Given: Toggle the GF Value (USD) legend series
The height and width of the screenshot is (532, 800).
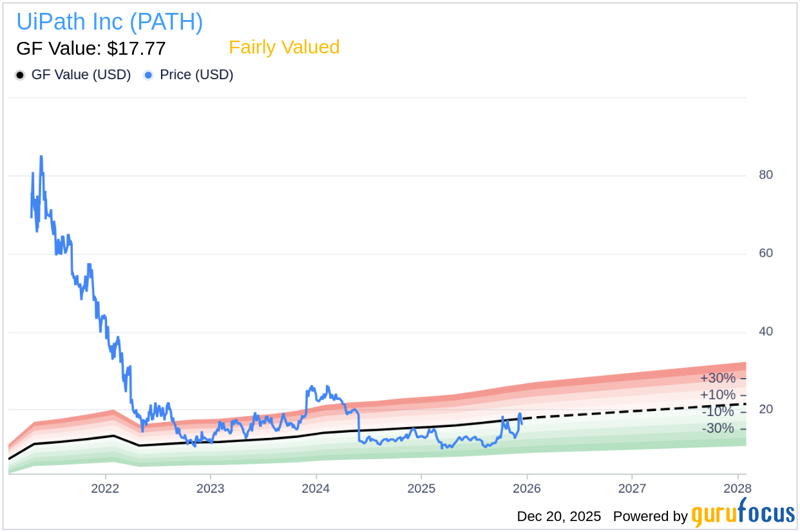Looking at the screenshot, I should coord(81,75).
